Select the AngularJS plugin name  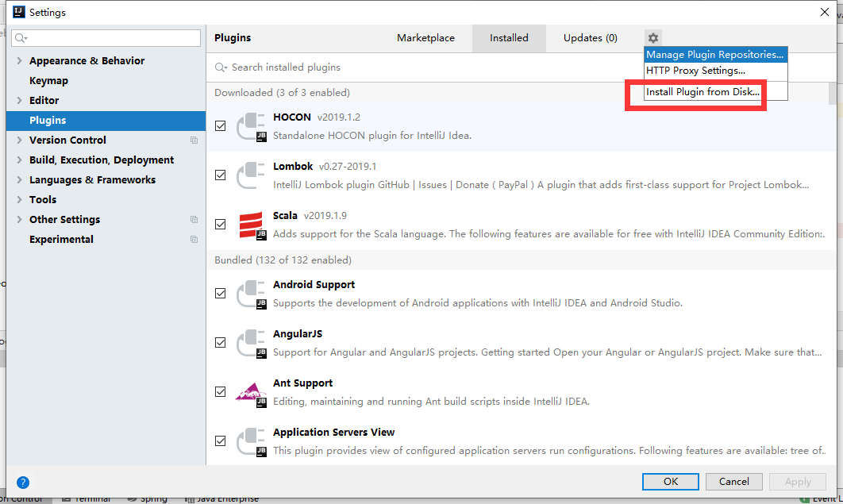[298, 333]
